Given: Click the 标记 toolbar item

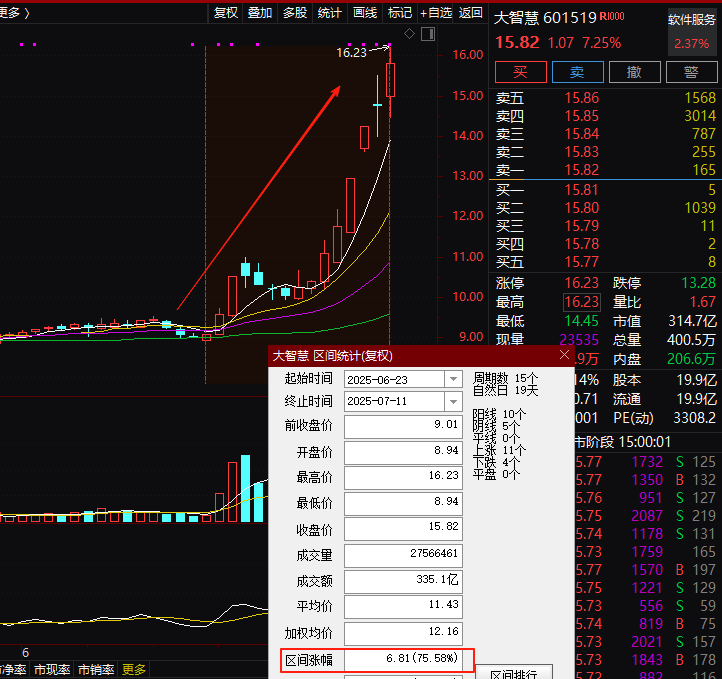Looking at the screenshot, I should tap(399, 13).
